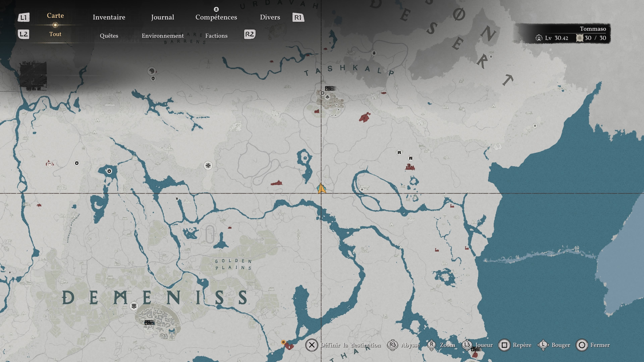Click the Abysse label

click(411, 345)
